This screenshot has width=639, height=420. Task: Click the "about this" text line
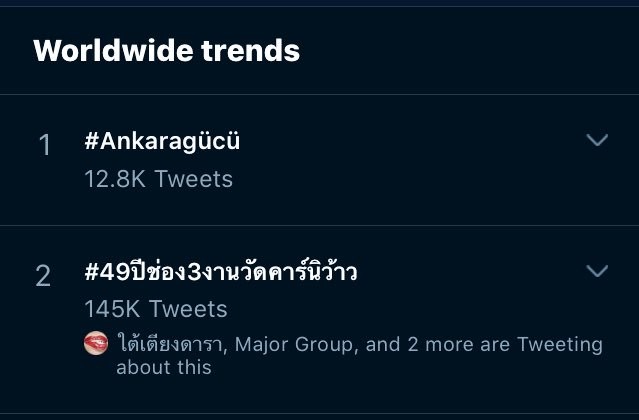pyautogui.click(x=164, y=367)
